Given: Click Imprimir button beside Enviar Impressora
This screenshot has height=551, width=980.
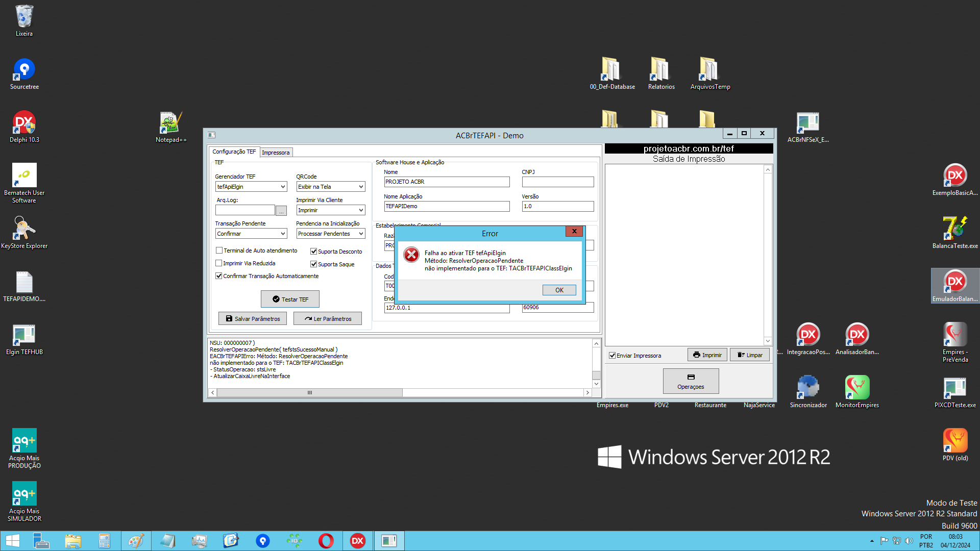Looking at the screenshot, I should [x=707, y=355].
